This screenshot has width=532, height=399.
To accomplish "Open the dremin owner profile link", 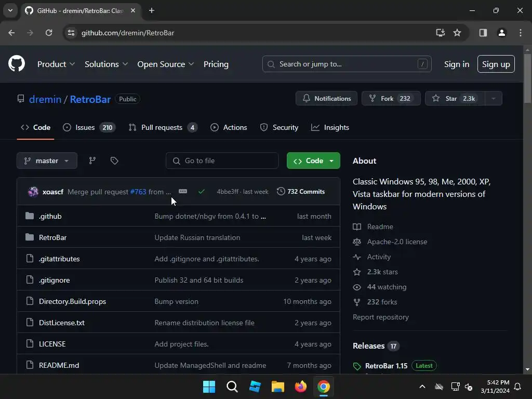I will 45,99.
